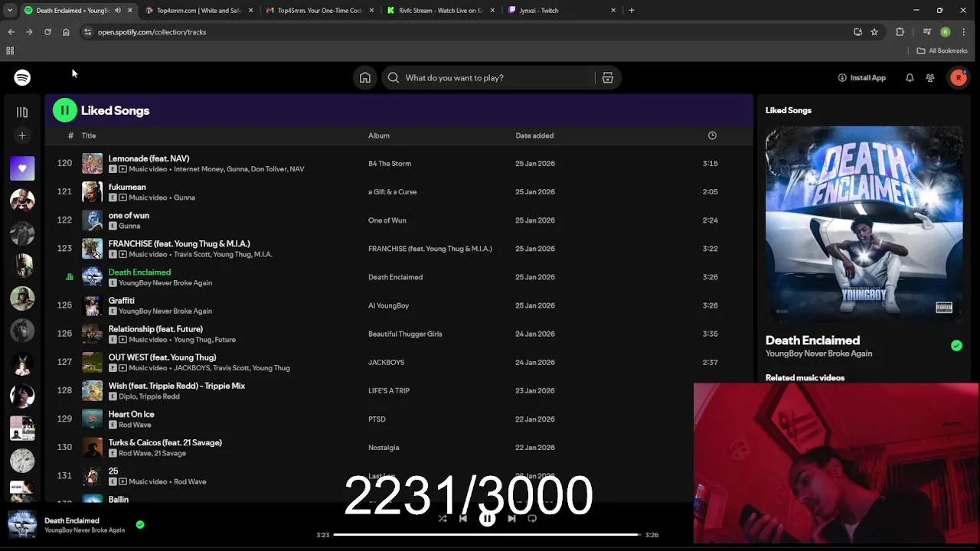The width and height of the screenshot is (980, 551).
Task: Create a playlist with plus icon
Action: 22,135
